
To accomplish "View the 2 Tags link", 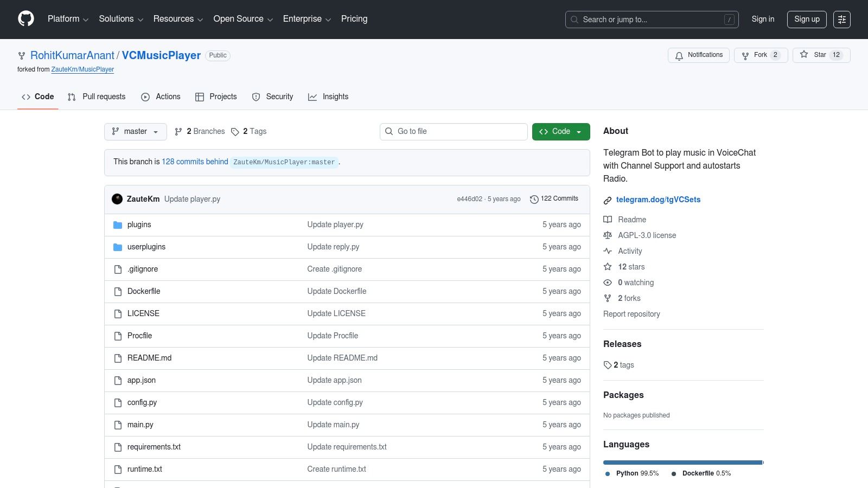I will [x=249, y=132].
